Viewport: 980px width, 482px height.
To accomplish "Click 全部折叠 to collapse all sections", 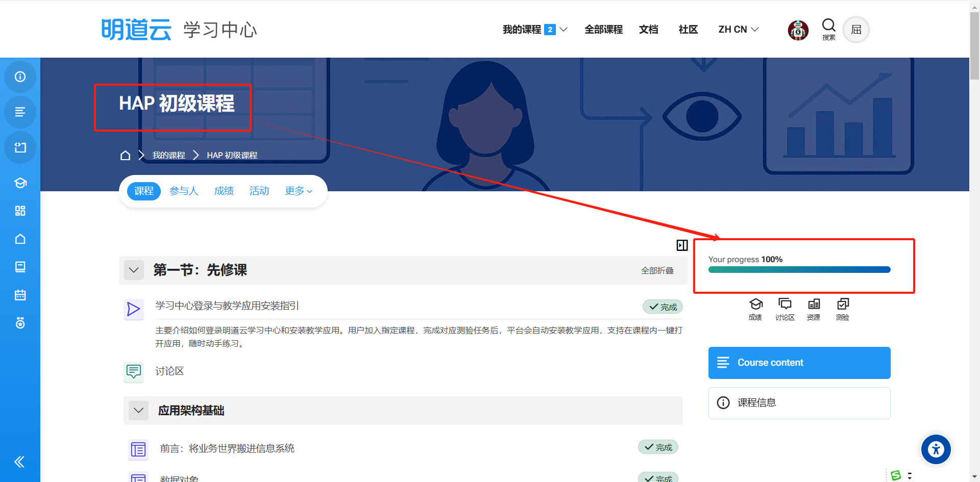I will coord(657,270).
